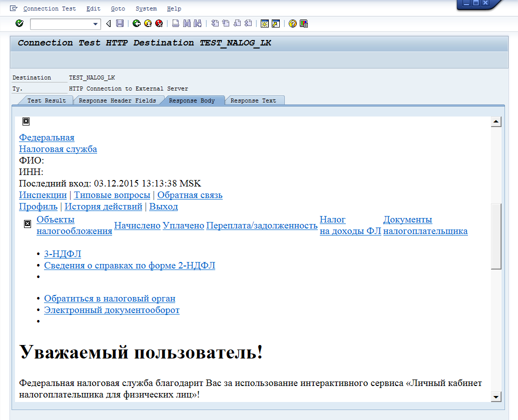
Task: Click the green Enter checkmark icon
Action: (x=20, y=23)
